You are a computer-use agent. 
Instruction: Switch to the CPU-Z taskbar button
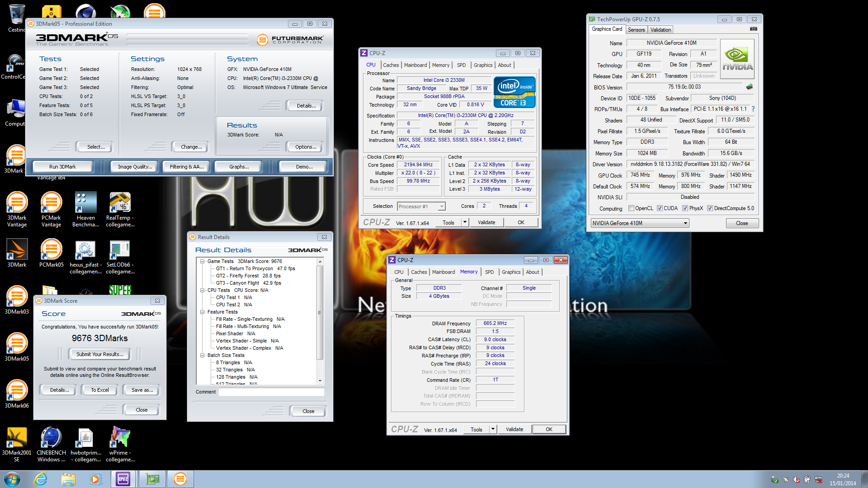click(123, 479)
